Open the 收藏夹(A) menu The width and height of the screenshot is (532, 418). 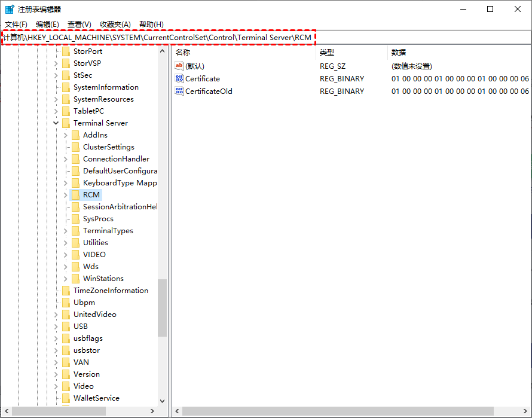point(115,25)
